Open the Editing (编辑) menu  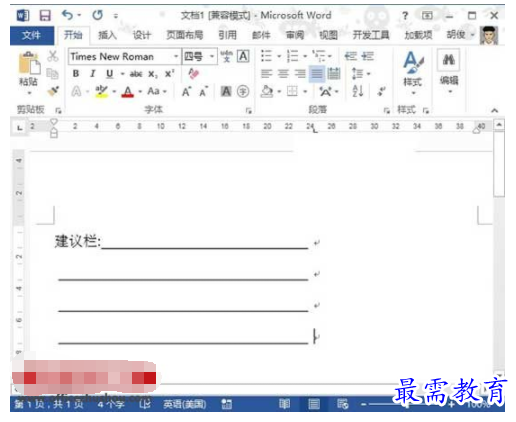[x=449, y=71]
